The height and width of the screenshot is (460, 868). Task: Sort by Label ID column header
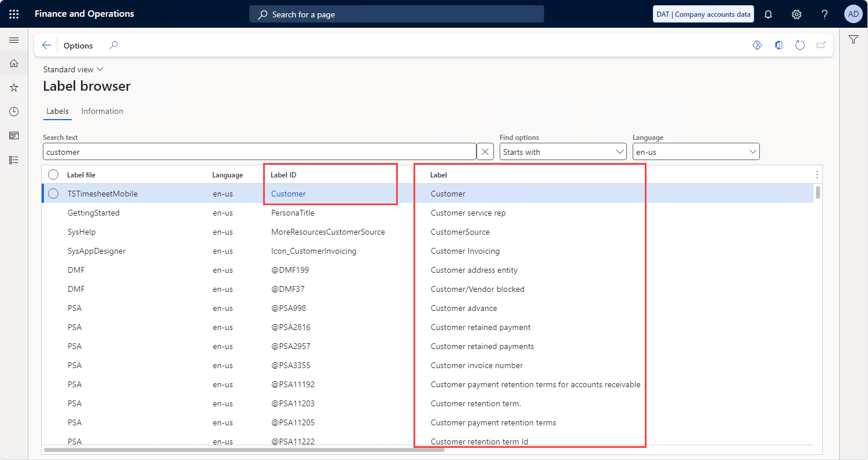point(283,175)
